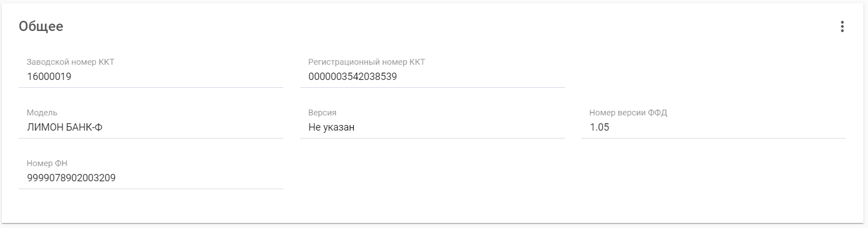The height and width of the screenshot is (228, 868).
Task: Click the value 9999078902003209
Action: 72,178
